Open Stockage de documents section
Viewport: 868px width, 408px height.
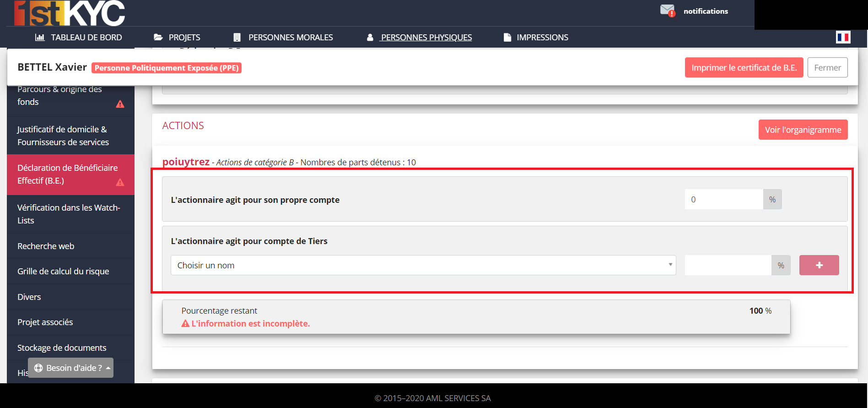[x=71, y=348]
